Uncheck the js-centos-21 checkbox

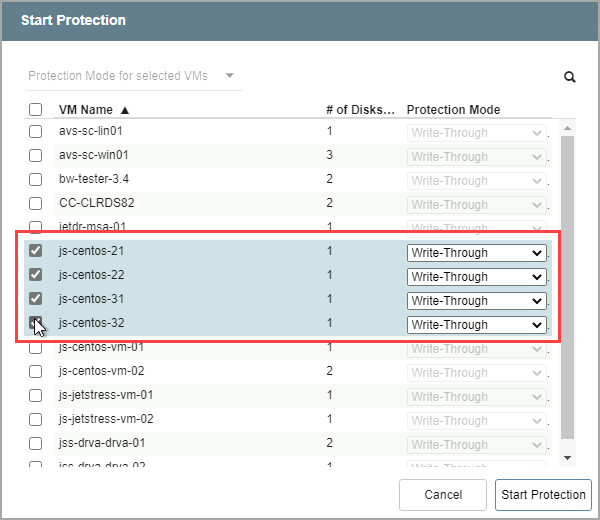pyautogui.click(x=35, y=252)
